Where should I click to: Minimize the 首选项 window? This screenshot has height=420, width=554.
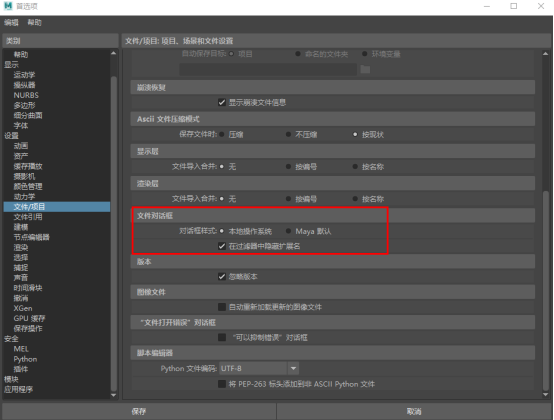(487, 6)
